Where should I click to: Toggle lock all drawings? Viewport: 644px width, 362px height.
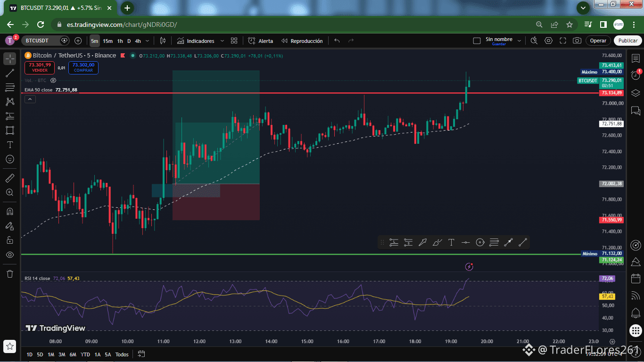click(x=10, y=240)
